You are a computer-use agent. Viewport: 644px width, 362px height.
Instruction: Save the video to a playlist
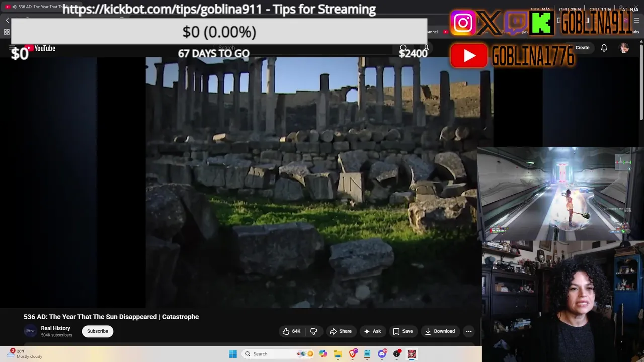(403, 331)
